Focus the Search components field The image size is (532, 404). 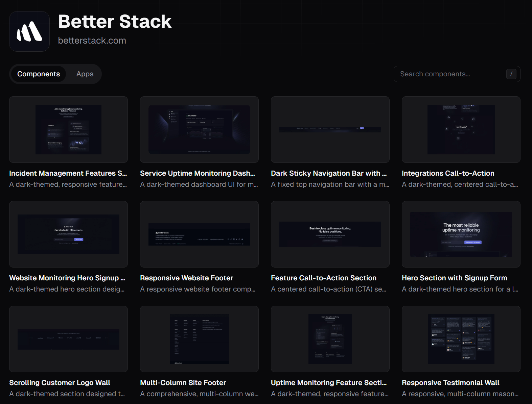pos(457,74)
